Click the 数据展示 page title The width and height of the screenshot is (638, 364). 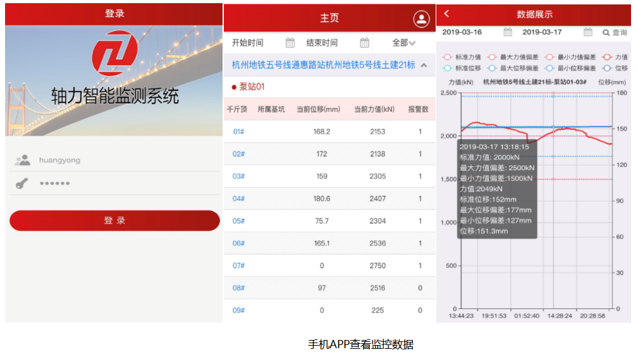coord(535,15)
